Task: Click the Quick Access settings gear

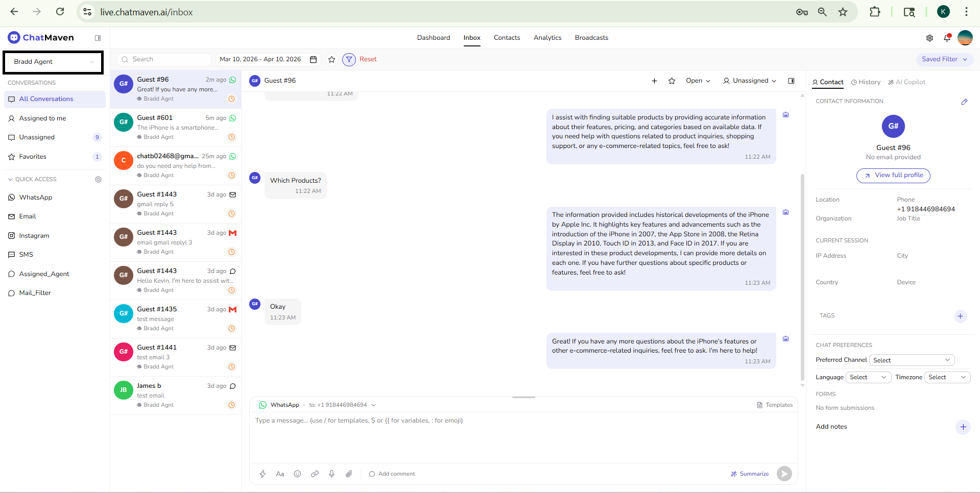Action: click(x=99, y=179)
